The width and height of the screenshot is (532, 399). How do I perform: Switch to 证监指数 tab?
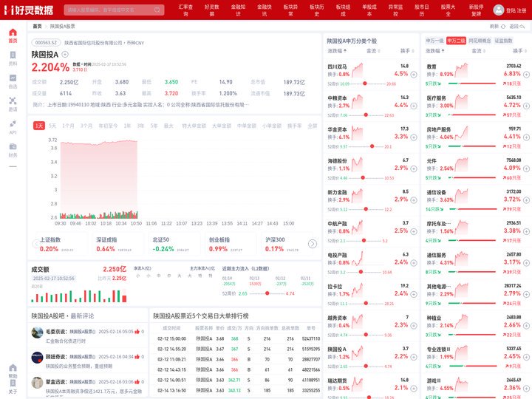503,41
